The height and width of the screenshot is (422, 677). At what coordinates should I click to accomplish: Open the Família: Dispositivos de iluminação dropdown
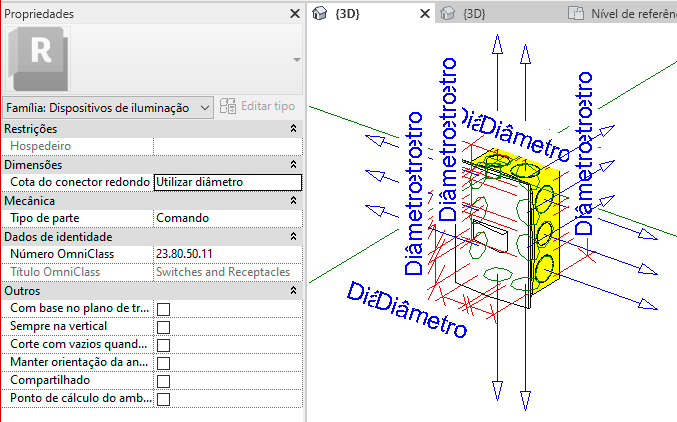[108, 108]
